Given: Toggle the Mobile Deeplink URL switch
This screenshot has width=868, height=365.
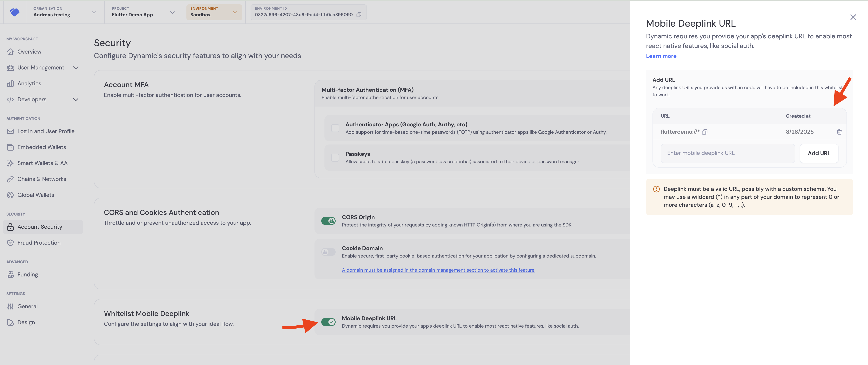Looking at the screenshot, I should (328, 322).
